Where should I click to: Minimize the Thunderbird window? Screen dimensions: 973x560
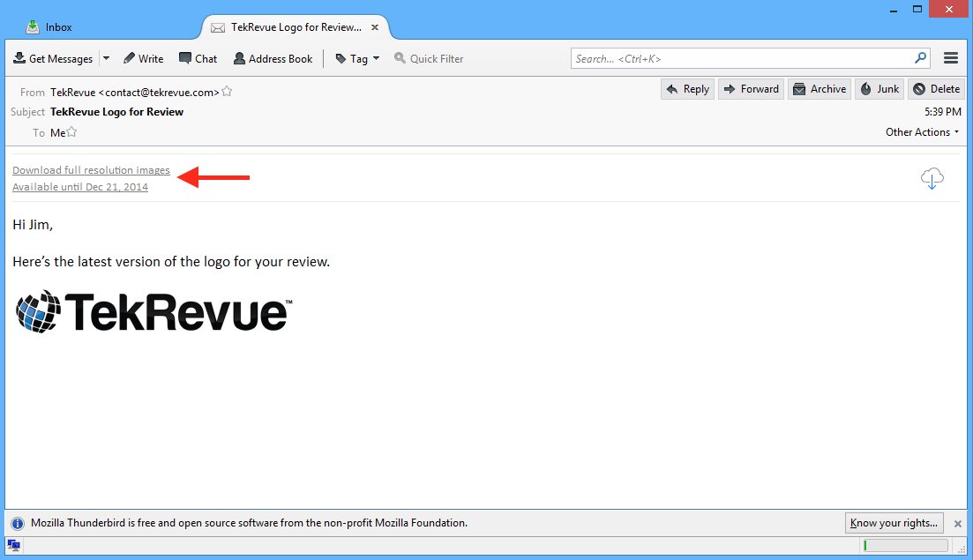coord(893,10)
